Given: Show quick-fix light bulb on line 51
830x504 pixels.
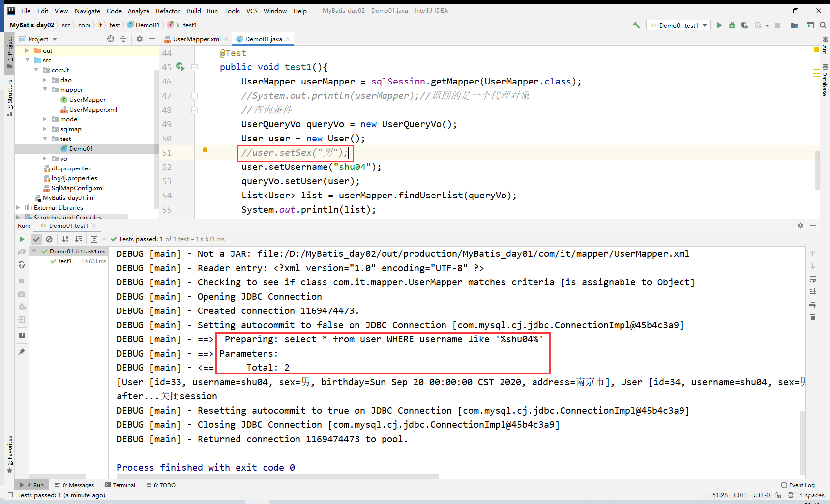Looking at the screenshot, I should 205,151.
